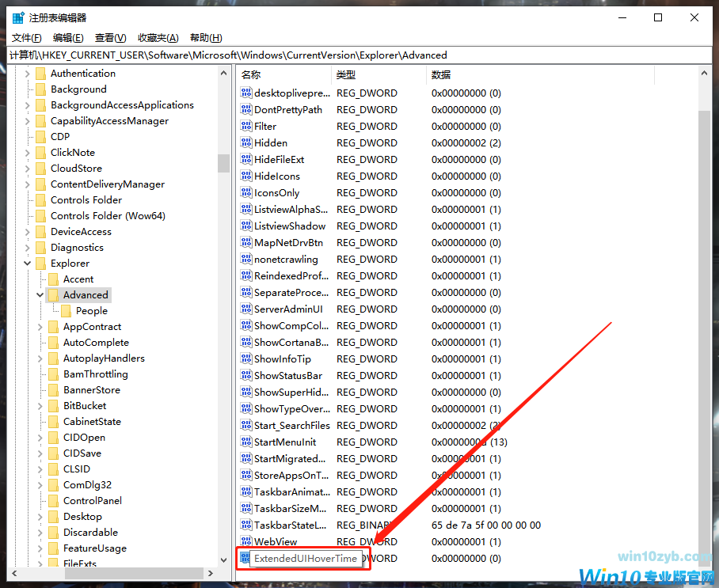The width and height of the screenshot is (719, 588).
Task: Click the Registry Editor app icon in title bar
Action: tap(17, 17)
